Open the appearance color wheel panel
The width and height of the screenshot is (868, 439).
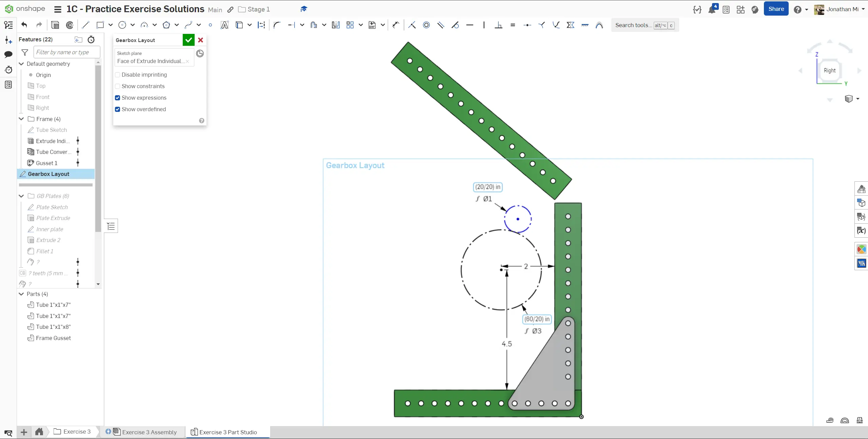[x=861, y=250]
